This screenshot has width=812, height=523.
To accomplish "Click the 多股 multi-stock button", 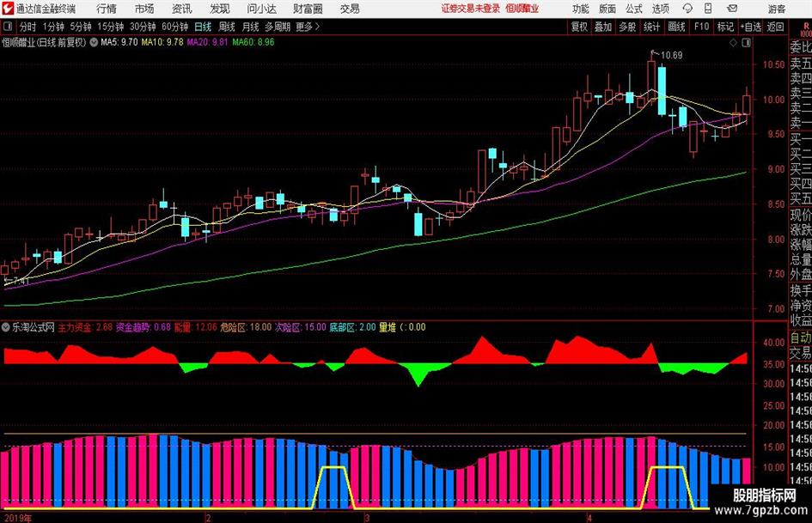I will point(627,27).
